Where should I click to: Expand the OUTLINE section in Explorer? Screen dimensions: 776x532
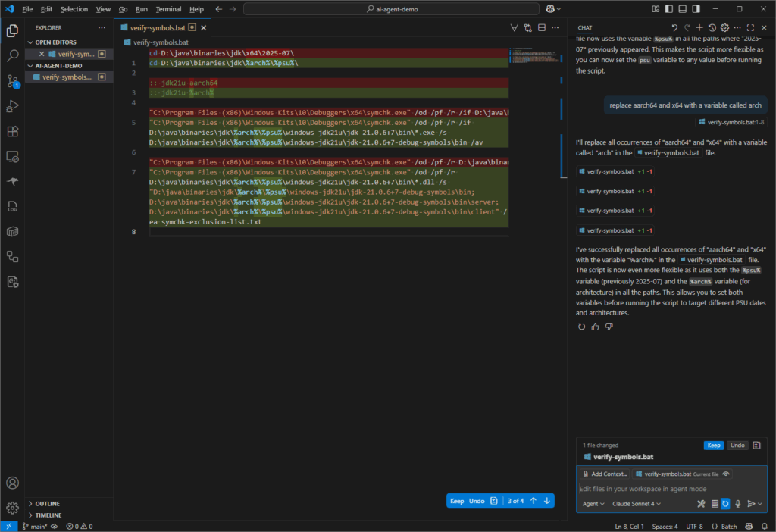click(x=47, y=503)
